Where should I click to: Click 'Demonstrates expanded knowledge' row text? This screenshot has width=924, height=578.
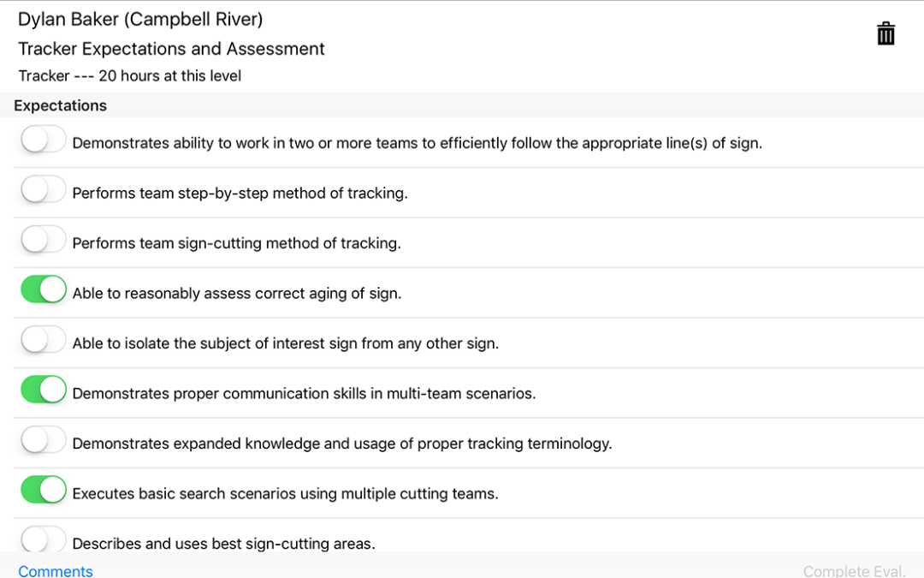point(342,444)
